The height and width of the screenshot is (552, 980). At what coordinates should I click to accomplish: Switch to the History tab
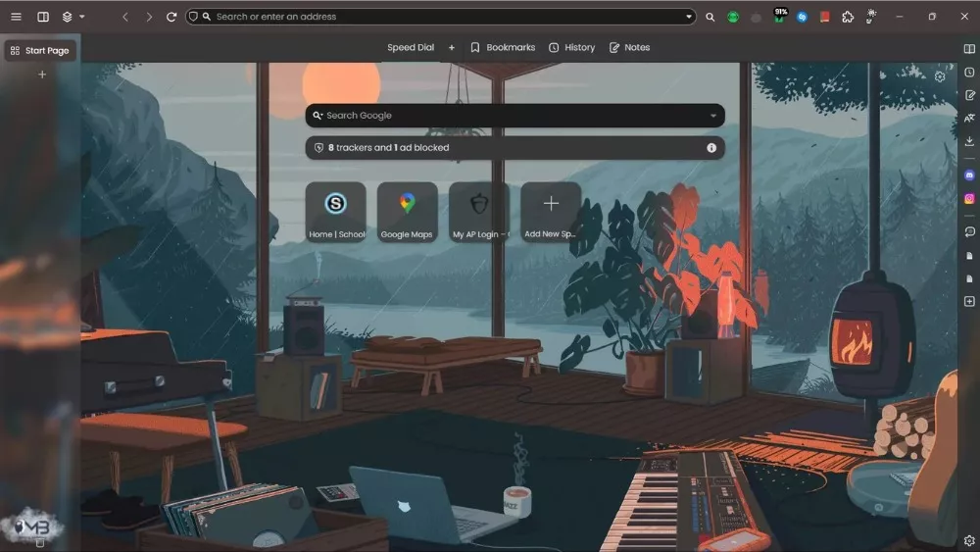point(571,47)
